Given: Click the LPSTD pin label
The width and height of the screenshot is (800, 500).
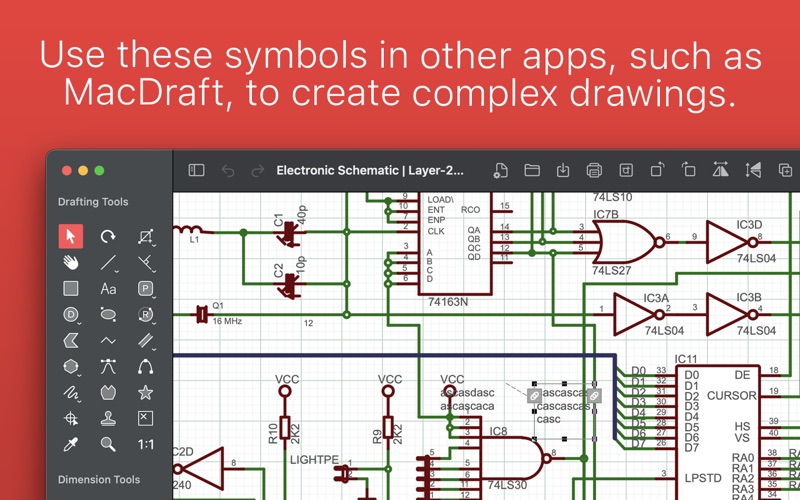Looking at the screenshot, I should coord(703,478).
